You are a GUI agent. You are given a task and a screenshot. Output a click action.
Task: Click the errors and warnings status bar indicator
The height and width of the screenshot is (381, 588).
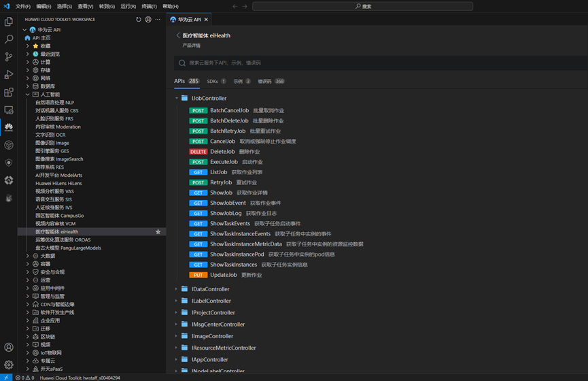[24, 378]
